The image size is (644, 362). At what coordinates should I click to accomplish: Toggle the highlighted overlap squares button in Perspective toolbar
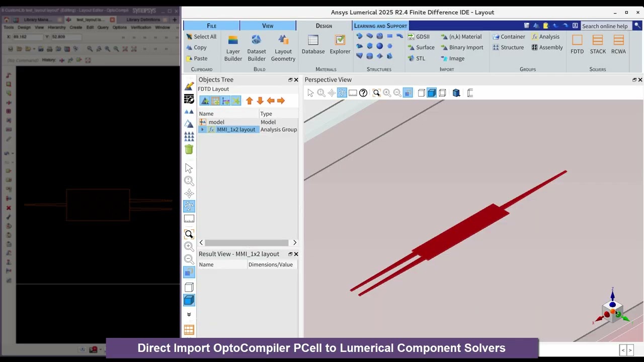408,93
